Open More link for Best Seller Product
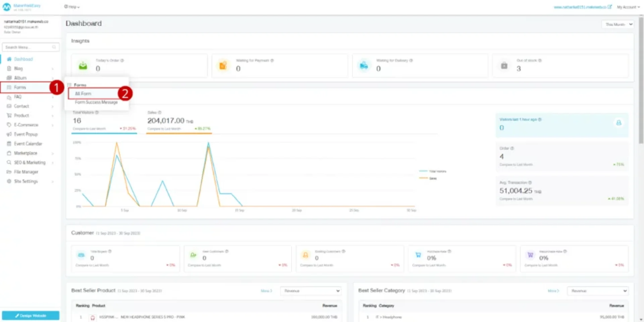The image size is (644, 322). pos(266,291)
